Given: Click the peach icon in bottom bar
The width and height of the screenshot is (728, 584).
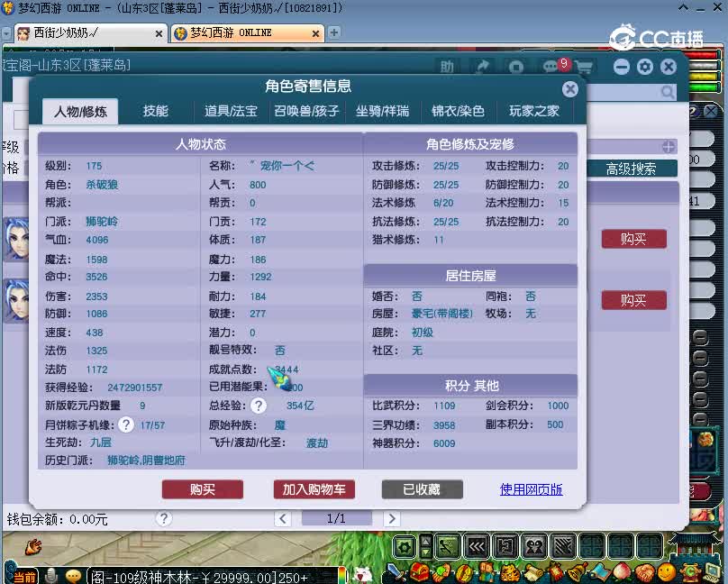Looking at the screenshot, I should 621,573.
